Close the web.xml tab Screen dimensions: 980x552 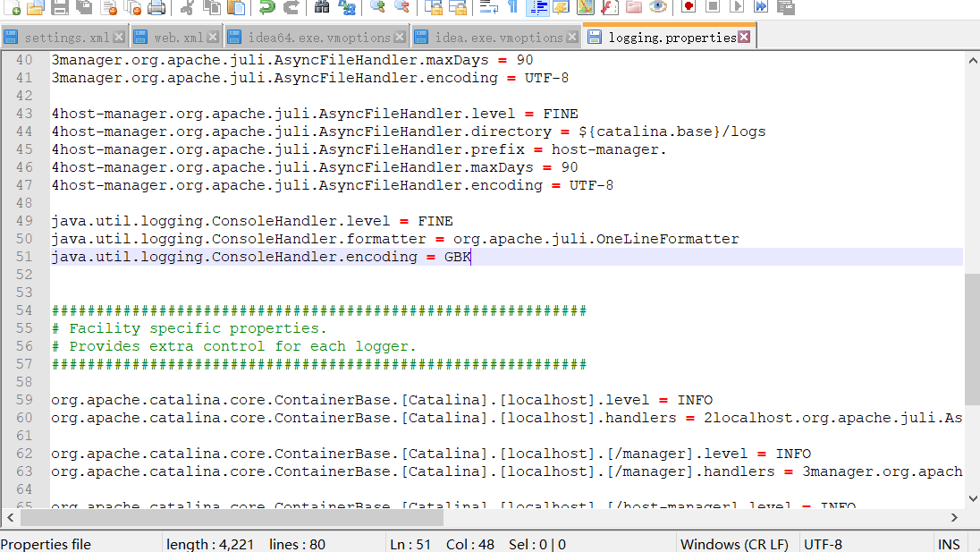[213, 37]
